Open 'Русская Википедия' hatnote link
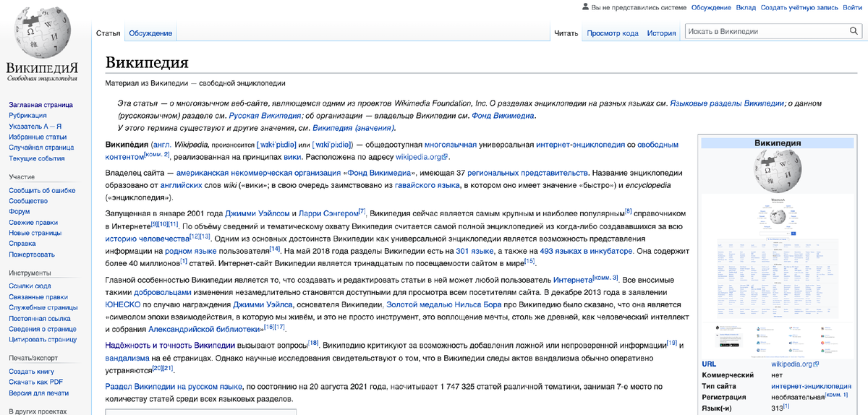 tap(265, 116)
